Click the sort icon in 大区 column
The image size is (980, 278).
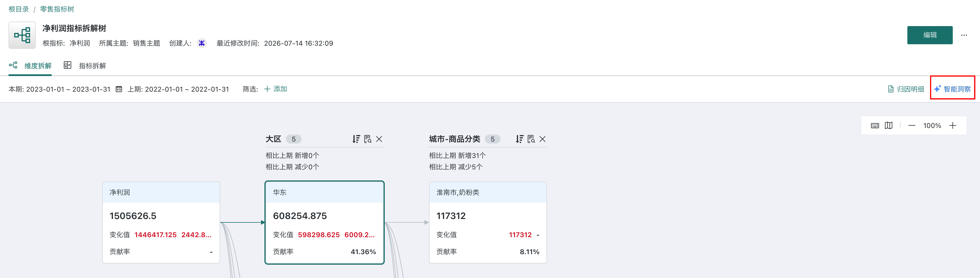[x=356, y=139]
